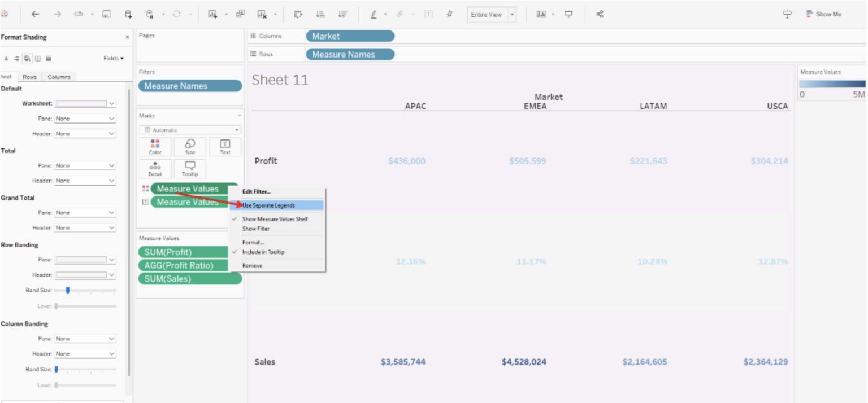Expand the Entire View fit dropdown
Viewport: 868px width, 403px height.
(x=512, y=14)
